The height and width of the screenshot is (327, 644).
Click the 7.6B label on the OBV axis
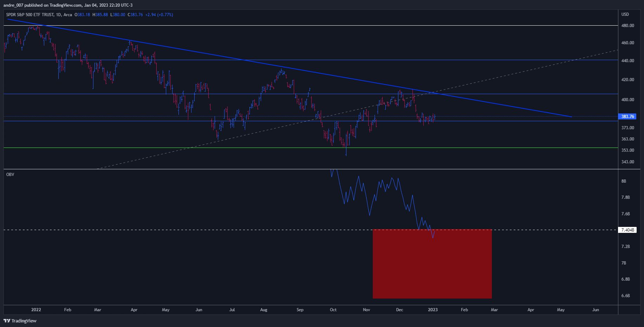tap(625, 214)
